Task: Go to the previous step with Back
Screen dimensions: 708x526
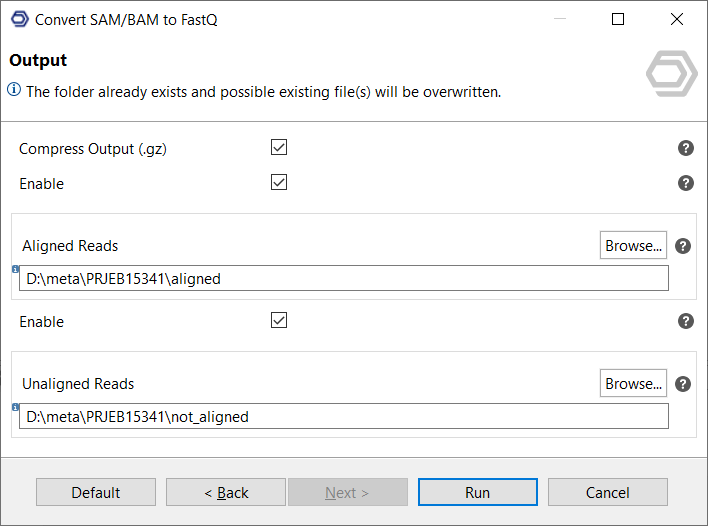Action: [226, 492]
